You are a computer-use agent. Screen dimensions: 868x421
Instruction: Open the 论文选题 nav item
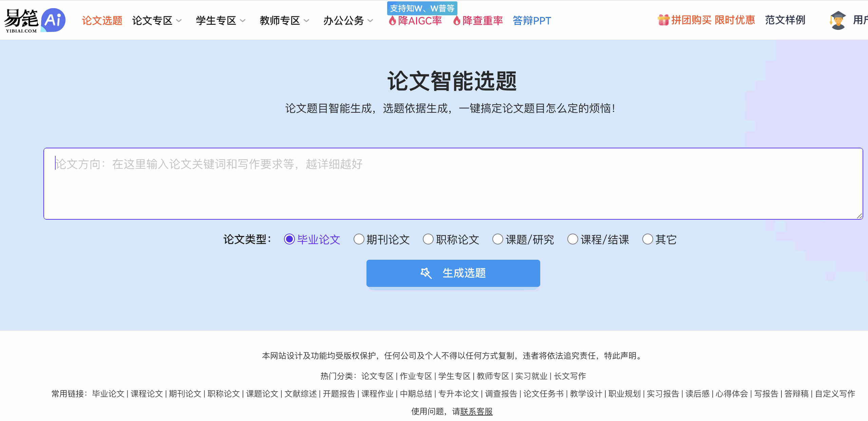[102, 21]
